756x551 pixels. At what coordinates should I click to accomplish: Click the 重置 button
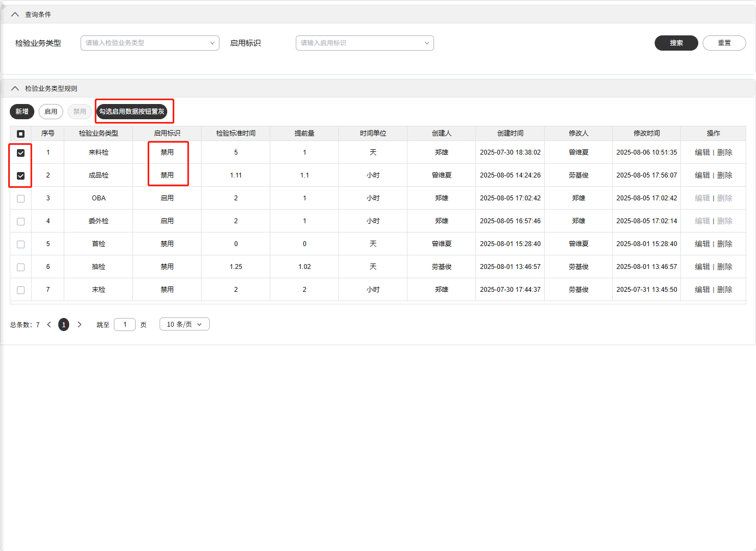pyautogui.click(x=724, y=43)
